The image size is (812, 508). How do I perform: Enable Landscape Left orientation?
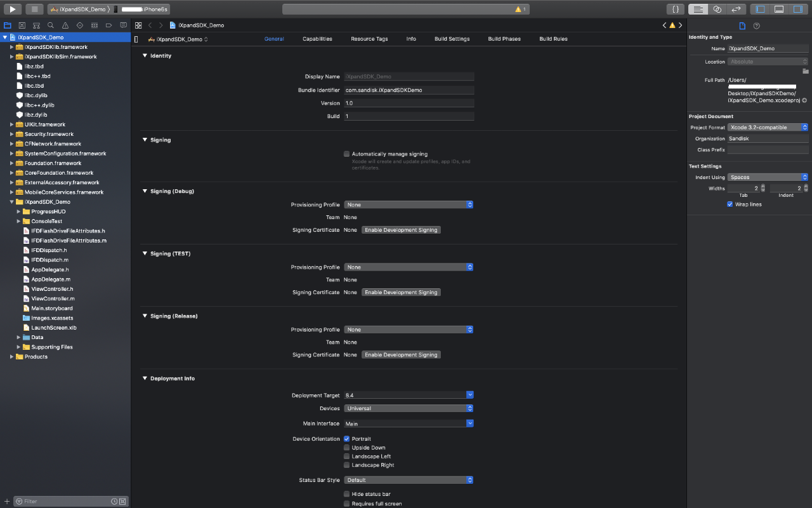[x=347, y=457]
